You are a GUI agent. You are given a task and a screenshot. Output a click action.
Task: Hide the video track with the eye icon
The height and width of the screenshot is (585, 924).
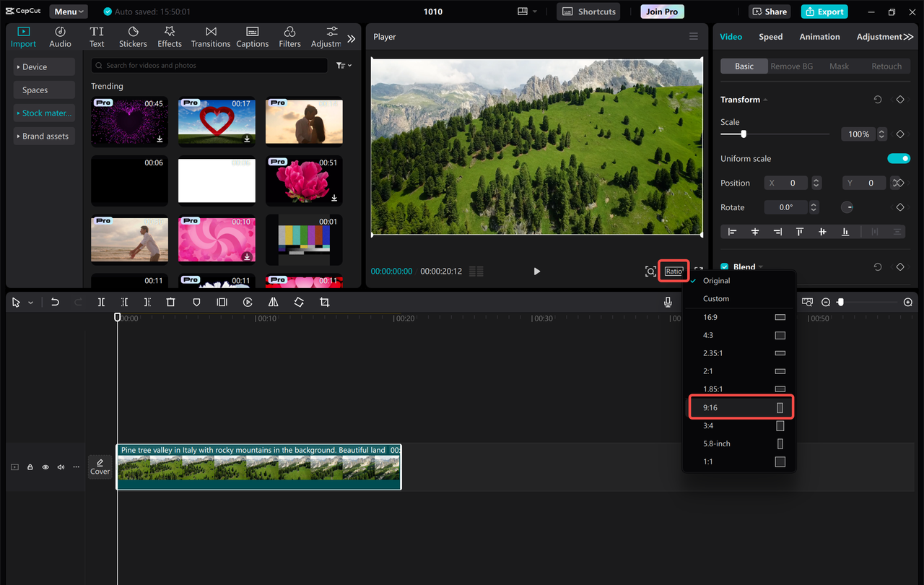45,467
